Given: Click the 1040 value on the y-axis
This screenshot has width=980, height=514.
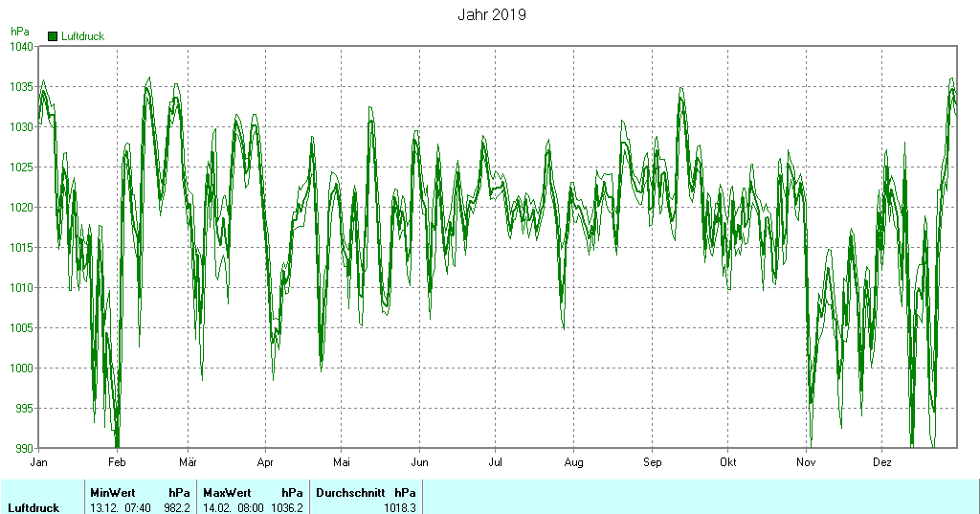Looking at the screenshot, I should [21, 46].
